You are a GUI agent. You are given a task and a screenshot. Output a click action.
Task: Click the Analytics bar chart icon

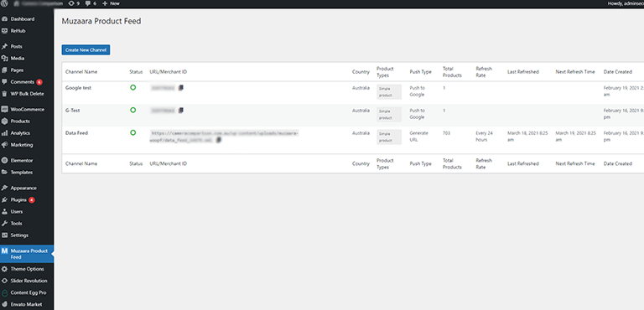click(4, 133)
